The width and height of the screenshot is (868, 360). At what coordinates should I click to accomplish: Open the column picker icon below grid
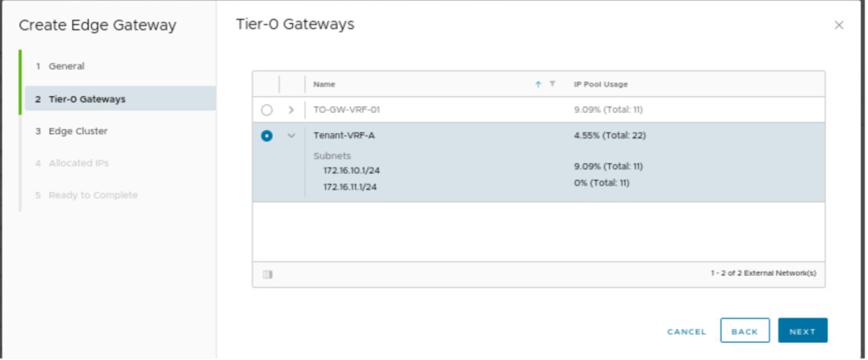(268, 274)
